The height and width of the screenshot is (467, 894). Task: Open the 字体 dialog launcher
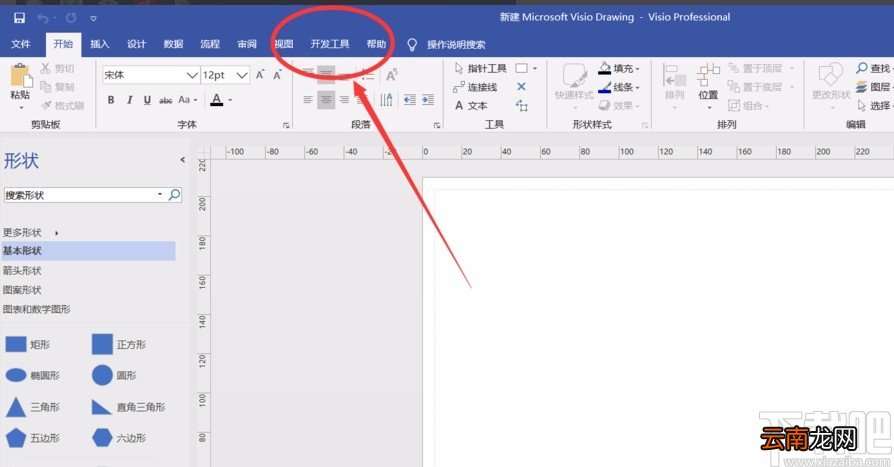pos(286,125)
